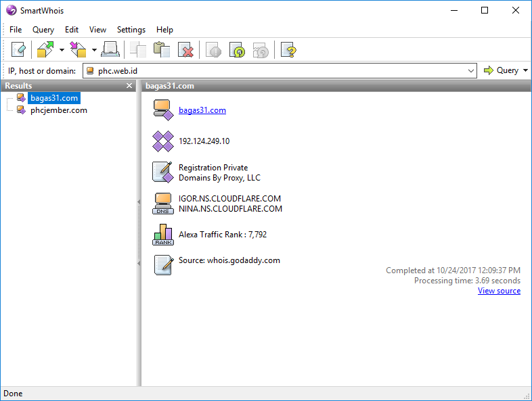
Task: Click the Help question mark toolbar icon
Action: pos(288,50)
